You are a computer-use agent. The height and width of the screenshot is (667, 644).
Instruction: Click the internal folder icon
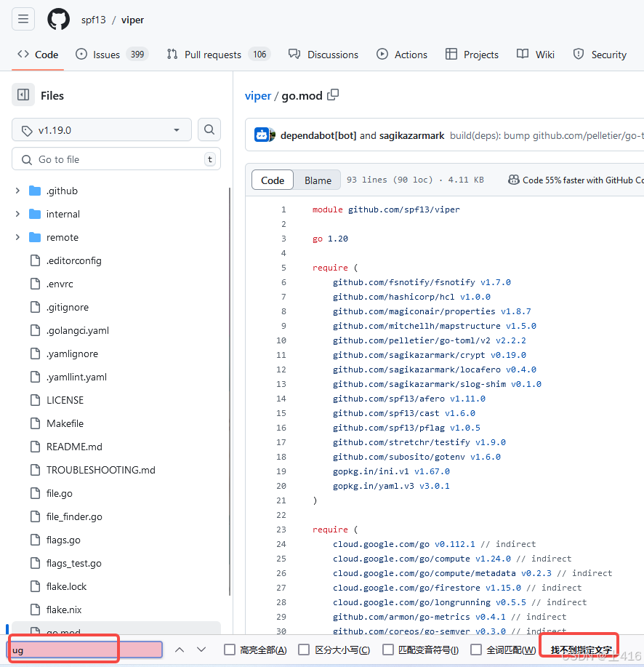[35, 214]
